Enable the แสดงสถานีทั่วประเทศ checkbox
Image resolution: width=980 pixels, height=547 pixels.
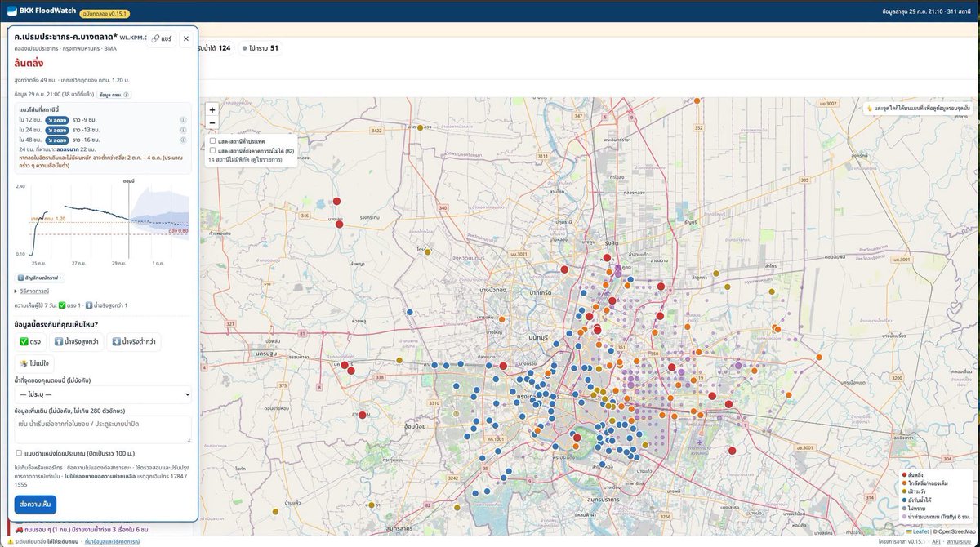click(213, 141)
